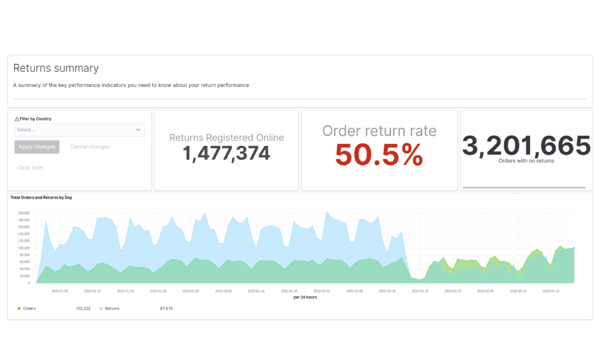Toggle the Returns series legend label
The image size is (601, 364).
(112, 308)
